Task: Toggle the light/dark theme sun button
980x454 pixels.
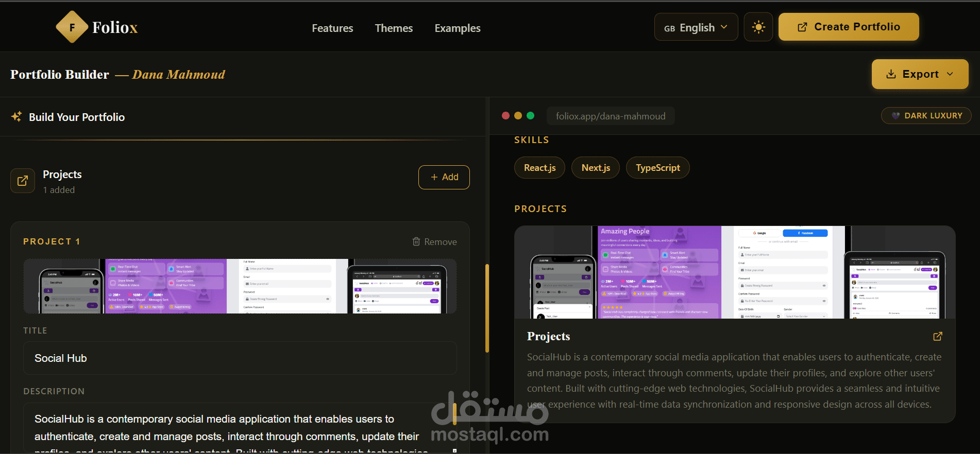Action: pos(758,27)
